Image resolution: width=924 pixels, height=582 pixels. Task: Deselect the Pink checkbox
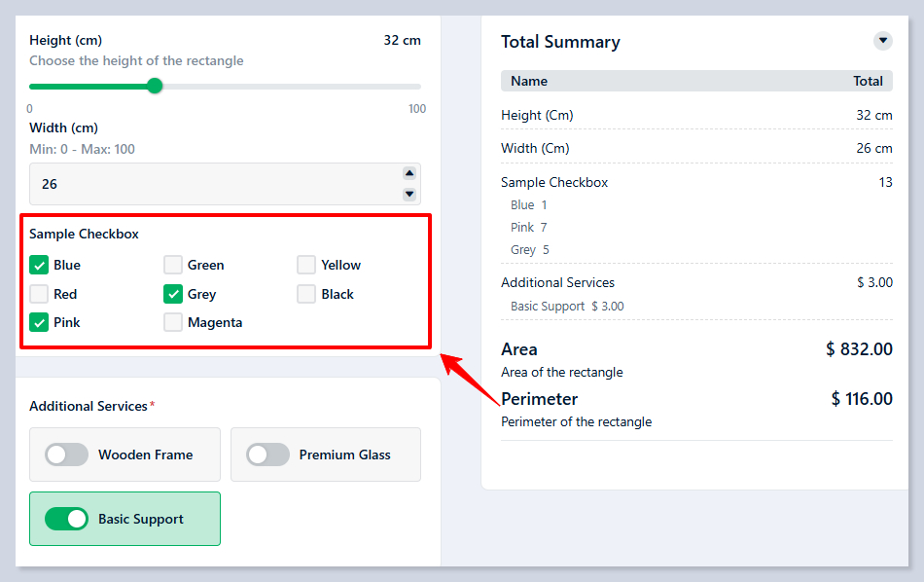(39, 322)
